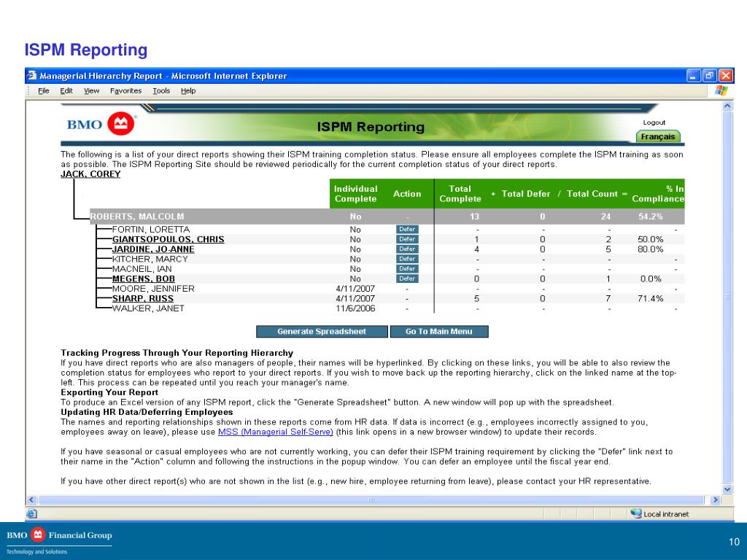Open JARDINE, JO-ANNE hierarchy link
Image resolution: width=747 pixels, height=560 pixels.
pyautogui.click(x=153, y=249)
